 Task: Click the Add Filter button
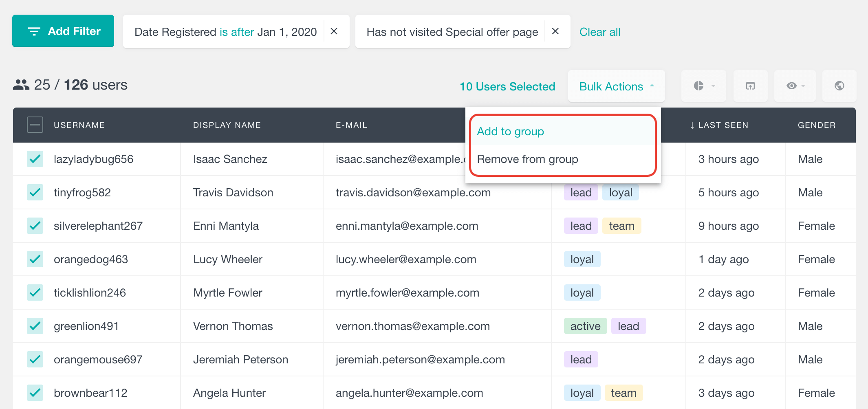point(63,31)
